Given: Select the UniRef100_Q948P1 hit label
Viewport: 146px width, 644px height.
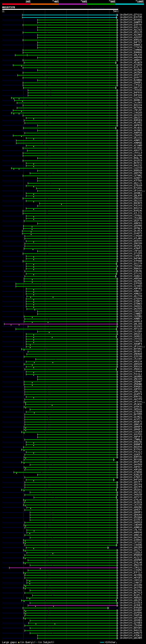Looking at the screenshot, I should pyautogui.click(x=131, y=82).
